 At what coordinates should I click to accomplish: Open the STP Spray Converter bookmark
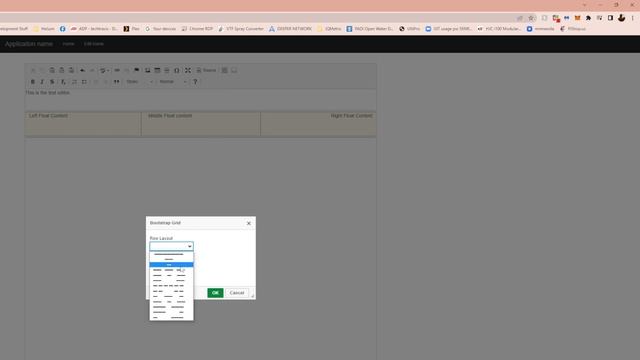tap(241, 29)
